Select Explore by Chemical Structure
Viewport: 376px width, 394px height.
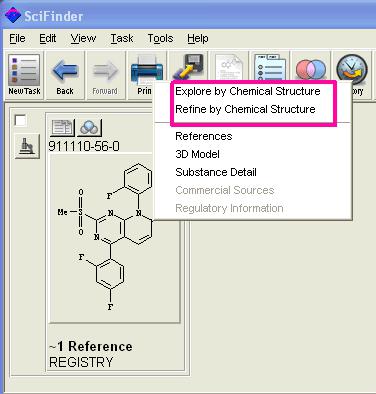coord(248,91)
